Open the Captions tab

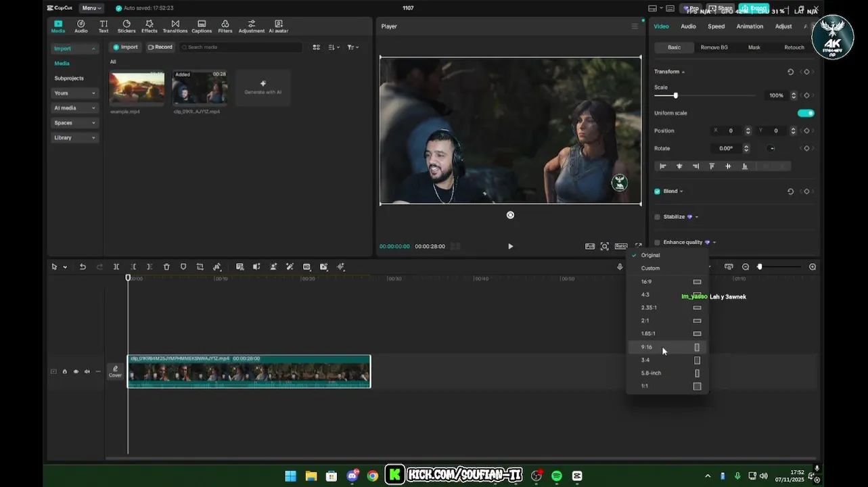click(202, 26)
